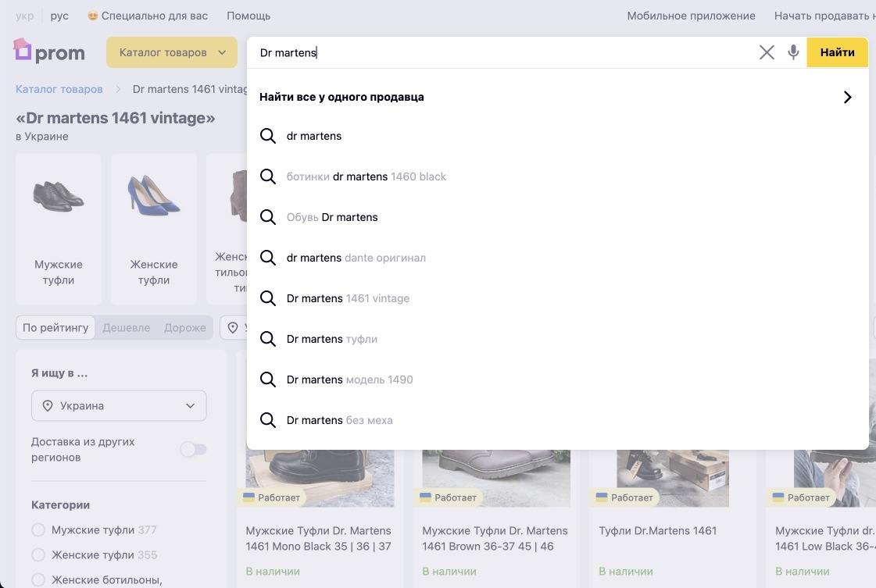Click the prom logo icon
Screen dimensions: 876x588
pos(23,50)
